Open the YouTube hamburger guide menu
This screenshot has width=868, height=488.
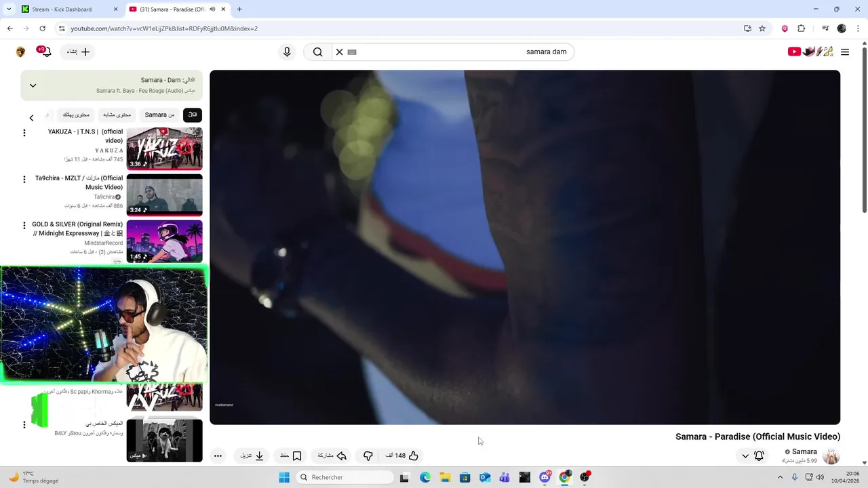coord(845,52)
